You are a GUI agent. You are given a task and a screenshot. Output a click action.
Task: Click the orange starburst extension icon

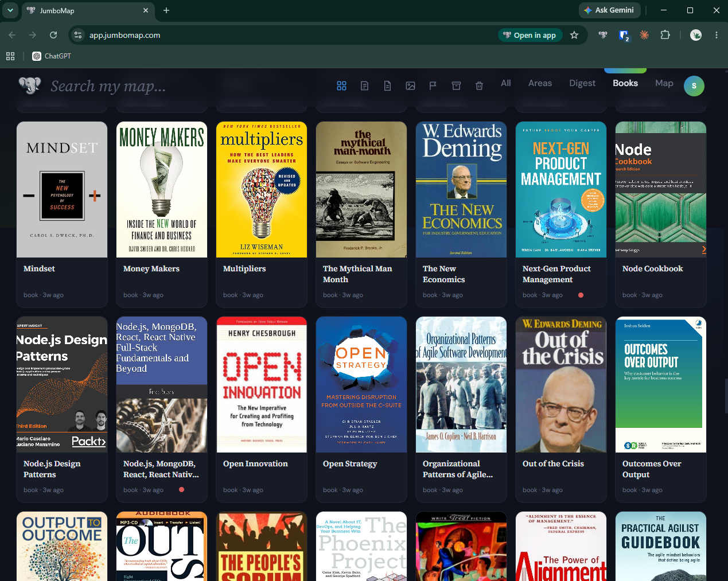point(644,35)
